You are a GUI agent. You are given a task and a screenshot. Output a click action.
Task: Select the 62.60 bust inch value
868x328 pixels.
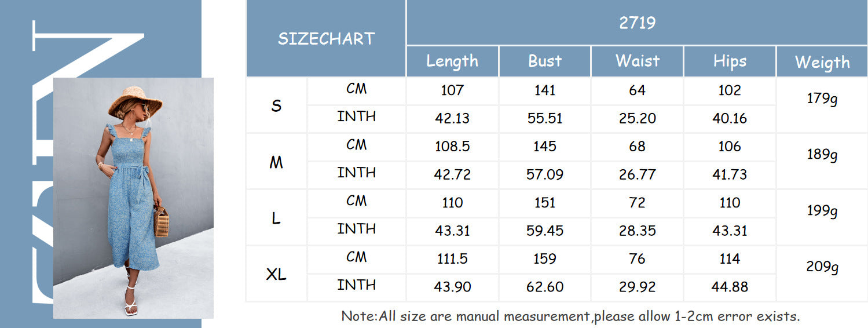tap(545, 287)
